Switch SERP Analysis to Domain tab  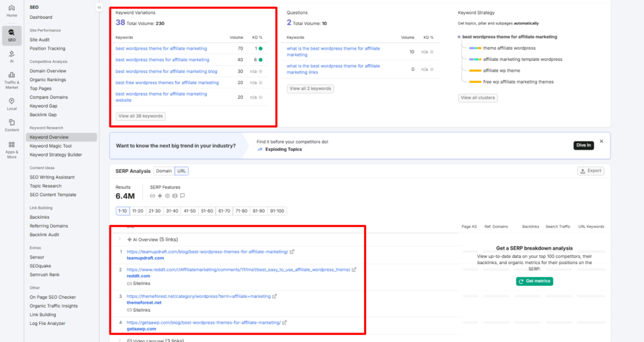point(164,171)
